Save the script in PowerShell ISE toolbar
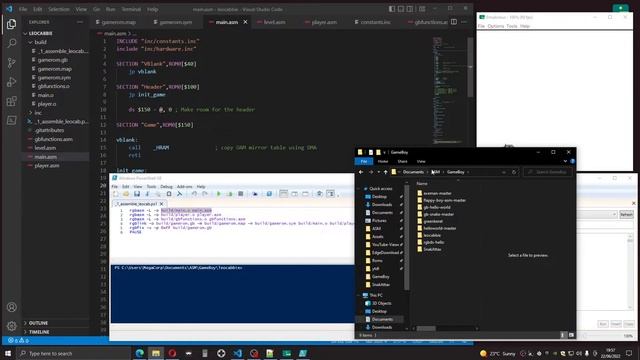This screenshot has width=640, height=360. click(137, 194)
